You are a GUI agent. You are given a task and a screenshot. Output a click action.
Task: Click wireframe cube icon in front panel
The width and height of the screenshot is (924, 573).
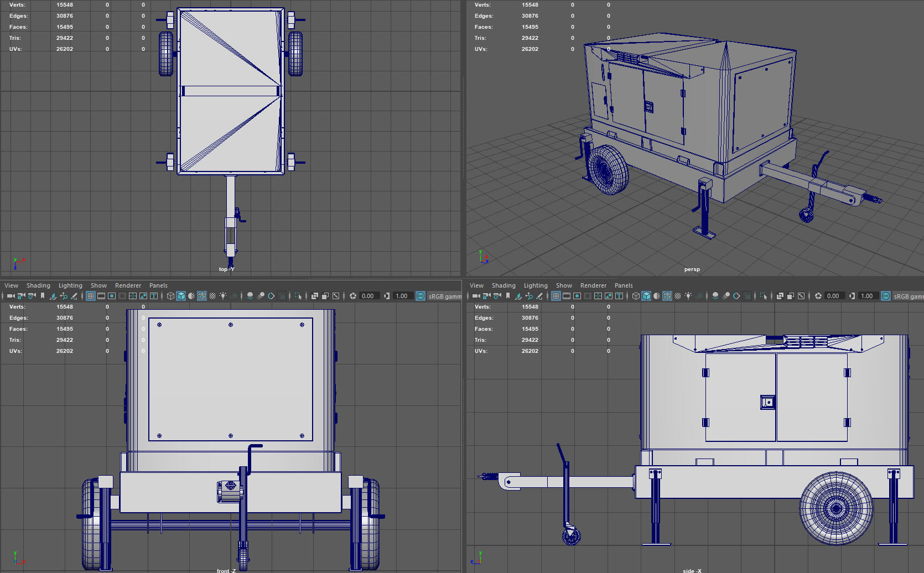click(x=170, y=296)
